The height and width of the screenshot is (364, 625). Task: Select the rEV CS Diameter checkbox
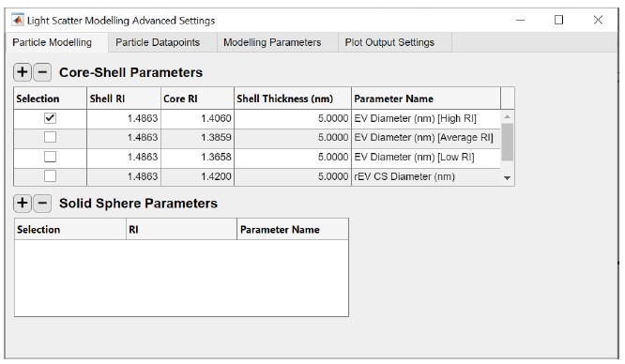[51, 175]
